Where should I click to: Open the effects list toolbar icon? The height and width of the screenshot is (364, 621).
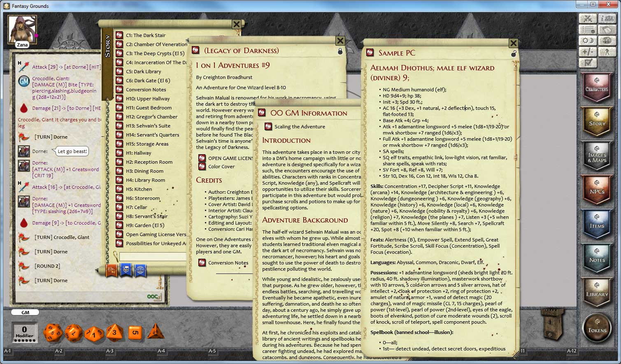pos(587,29)
